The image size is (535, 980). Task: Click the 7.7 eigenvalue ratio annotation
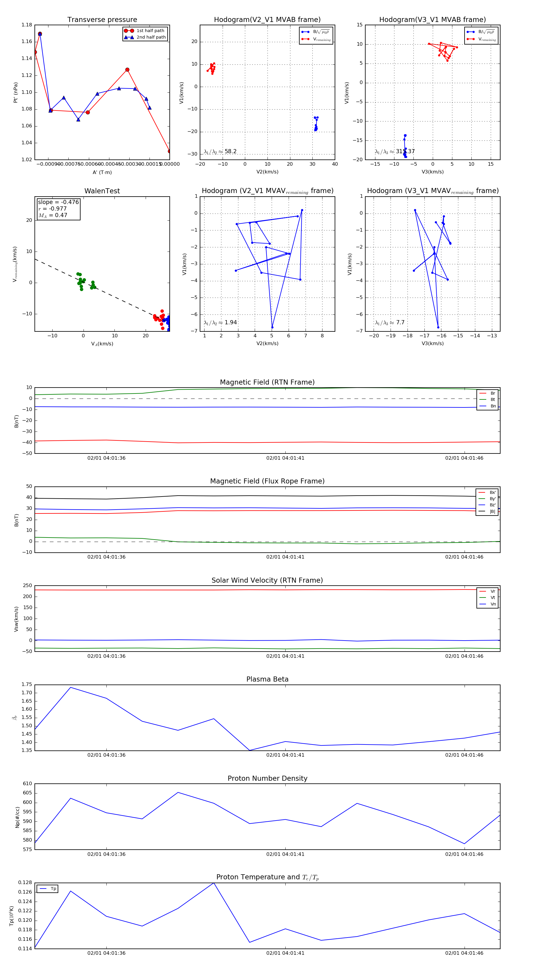[390, 323]
